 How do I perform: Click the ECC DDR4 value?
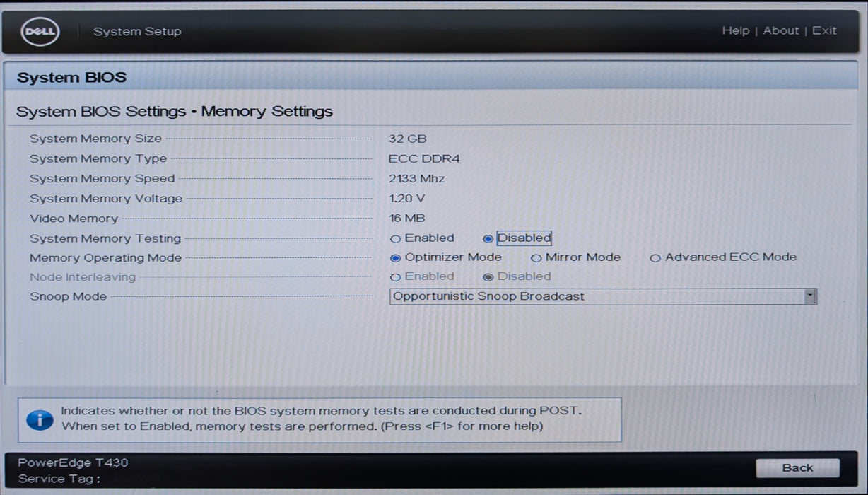pos(424,158)
